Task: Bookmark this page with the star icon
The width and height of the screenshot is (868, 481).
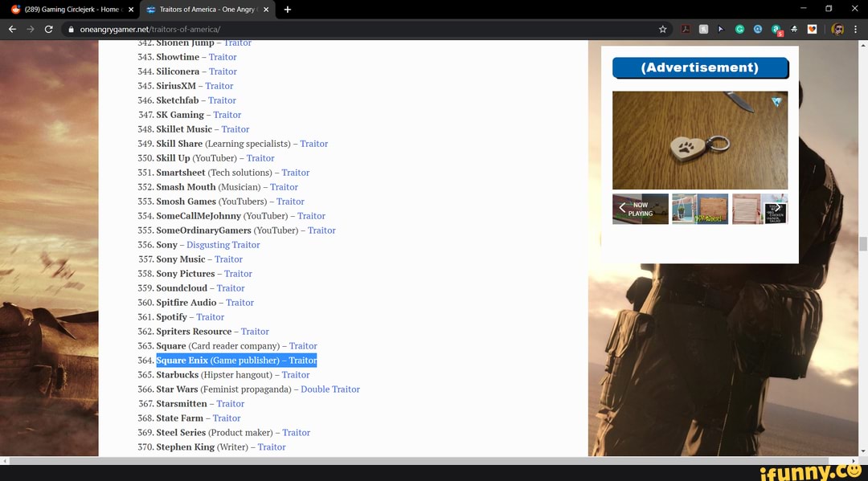Action: [662, 29]
